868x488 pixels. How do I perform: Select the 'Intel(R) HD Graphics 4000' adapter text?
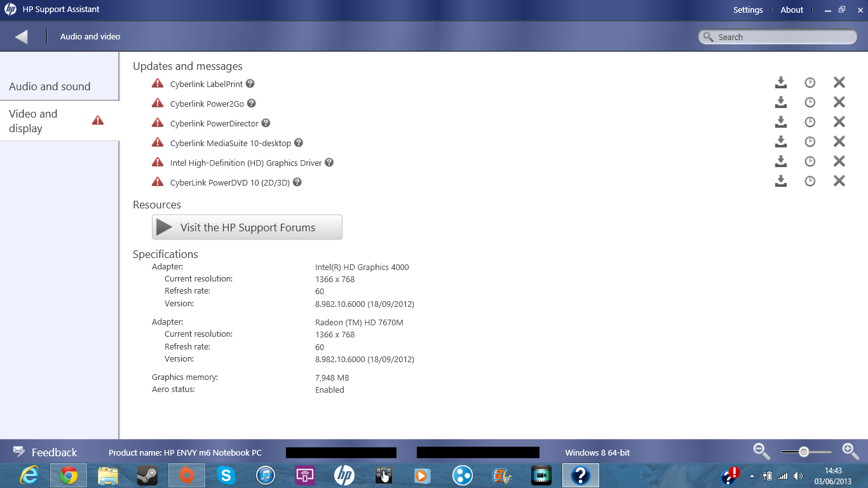(x=362, y=267)
